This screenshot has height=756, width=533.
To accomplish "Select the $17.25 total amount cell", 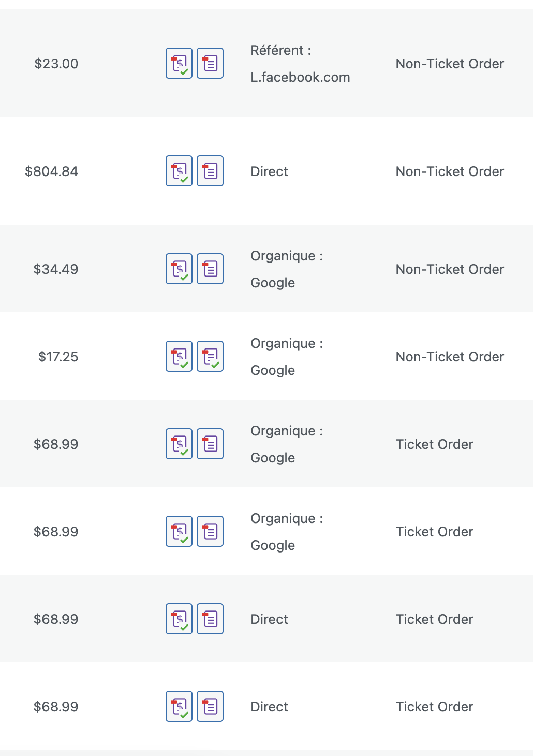I will [x=58, y=357].
